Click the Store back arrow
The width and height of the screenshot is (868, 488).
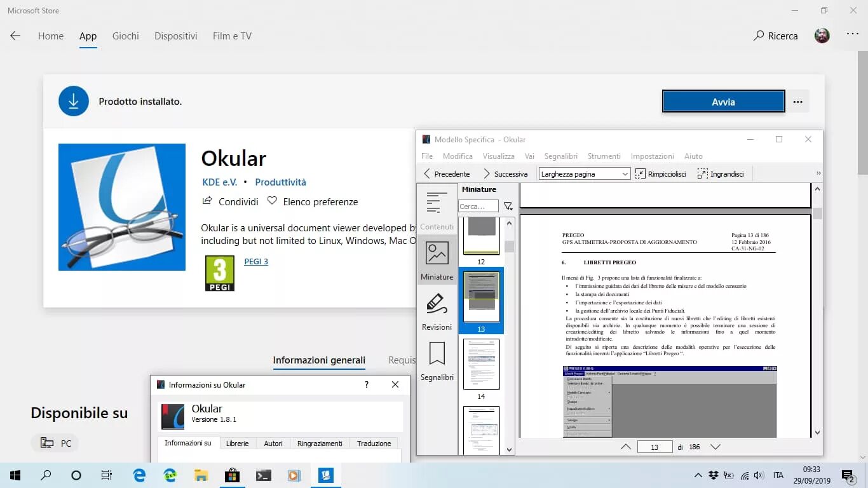tap(15, 36)
